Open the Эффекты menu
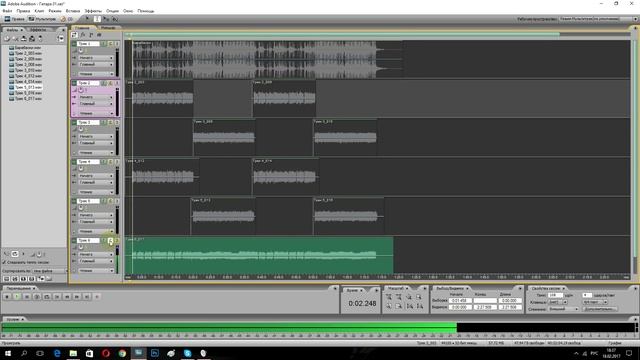This screenshot has height=360, width=640. (x=93, y=11)
